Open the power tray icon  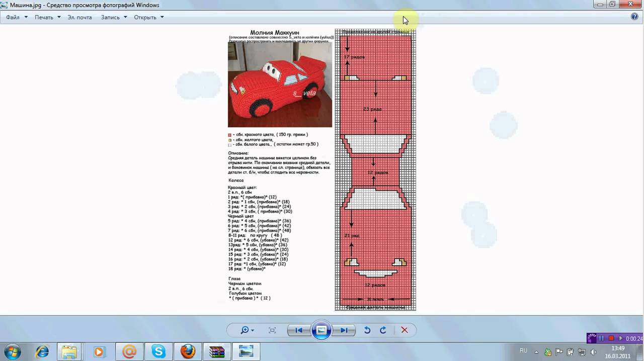[571, 351]
